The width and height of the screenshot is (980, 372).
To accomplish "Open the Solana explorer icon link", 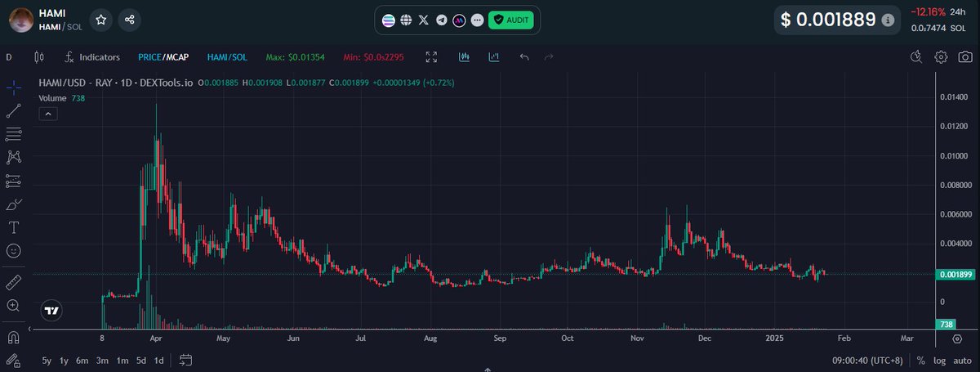I will tap(388, 20).
